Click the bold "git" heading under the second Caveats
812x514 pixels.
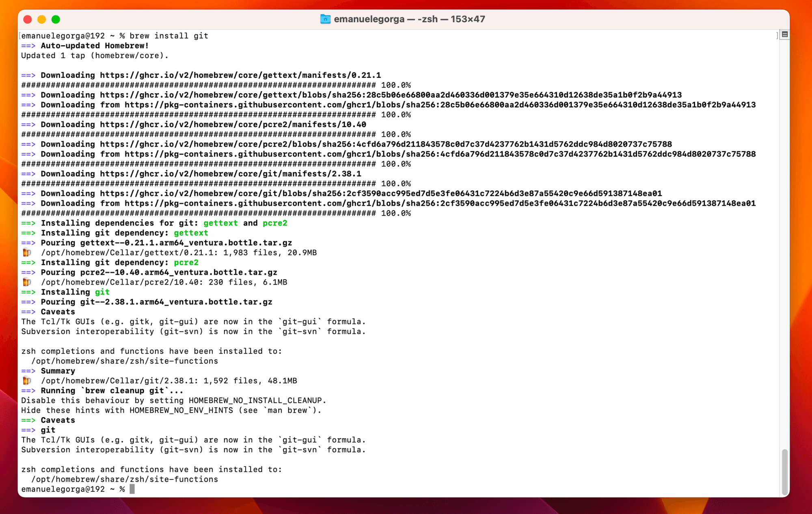point(48,430)
